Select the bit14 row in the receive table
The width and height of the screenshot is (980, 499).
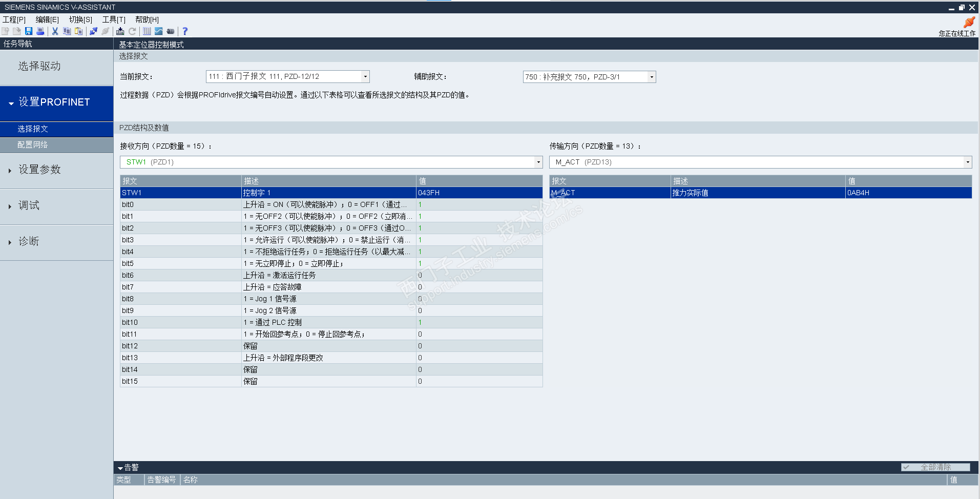click(x=331, y=369)
